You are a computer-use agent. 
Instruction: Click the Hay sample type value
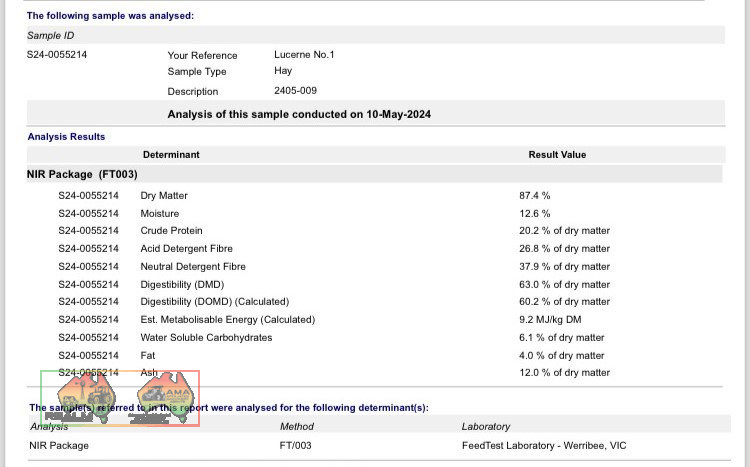coord(283,72)
